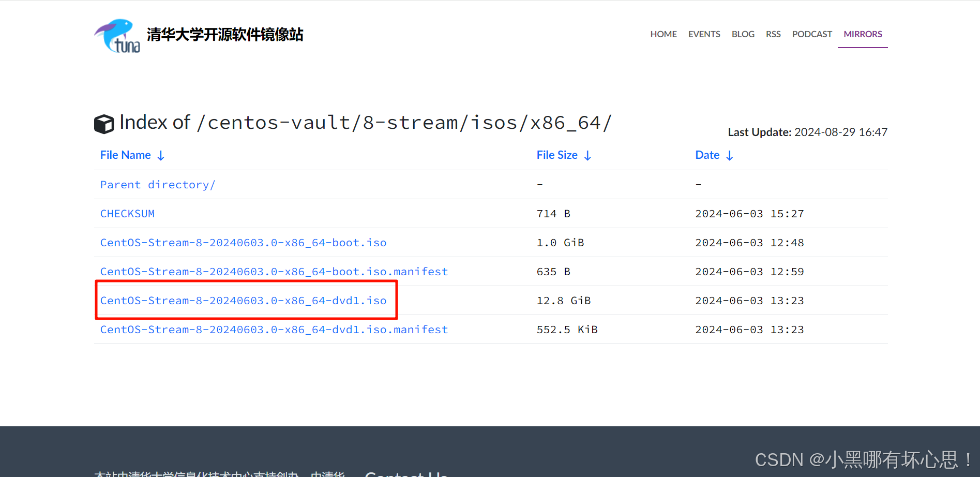The height and width of the screenshot is (477, 980).
Task: Click the 1.0 GiB file size cell
Action: coord(561,243)
